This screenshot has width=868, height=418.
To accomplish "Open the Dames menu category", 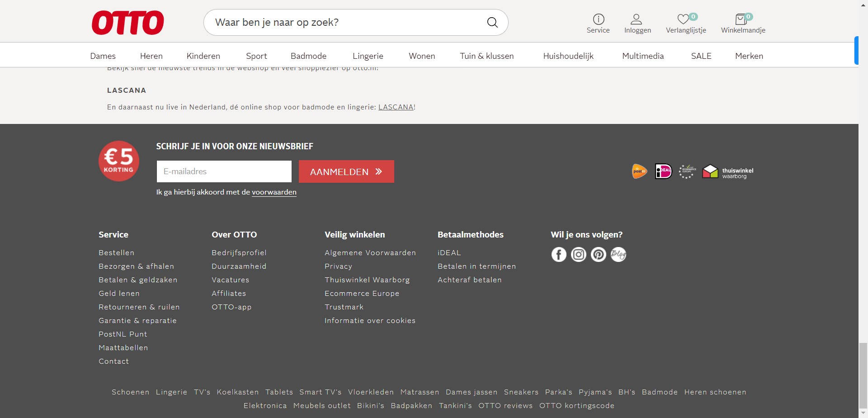I will 103,56.
